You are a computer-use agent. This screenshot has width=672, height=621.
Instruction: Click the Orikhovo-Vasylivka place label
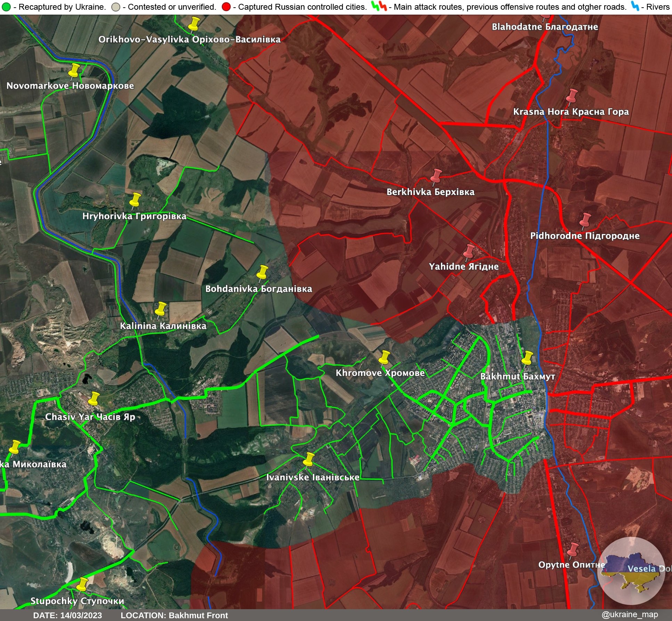click(x=189, y=39)
